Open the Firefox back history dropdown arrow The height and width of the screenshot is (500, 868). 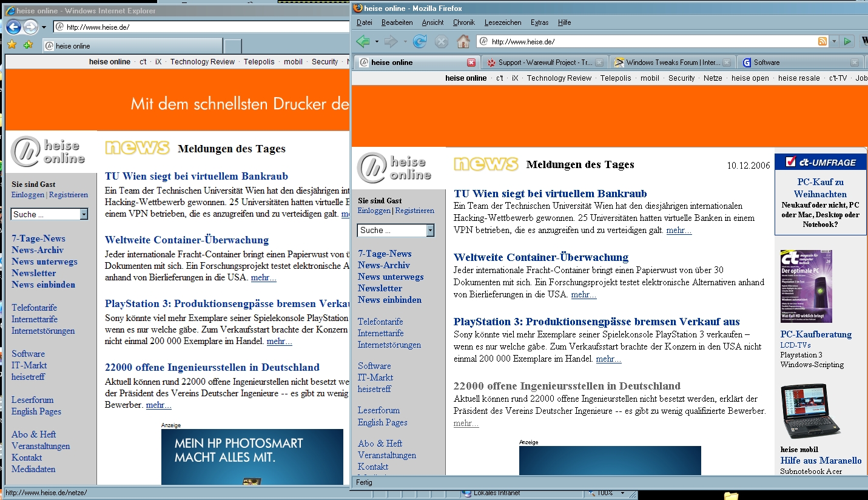pos(377,41)
